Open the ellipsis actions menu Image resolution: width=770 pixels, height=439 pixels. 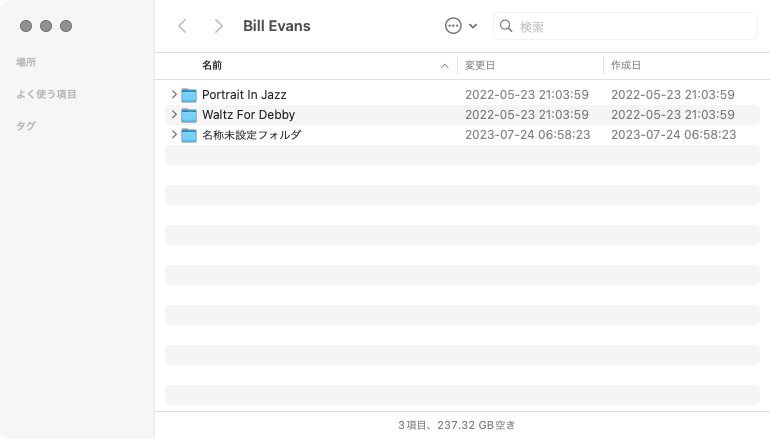point(454,26)
